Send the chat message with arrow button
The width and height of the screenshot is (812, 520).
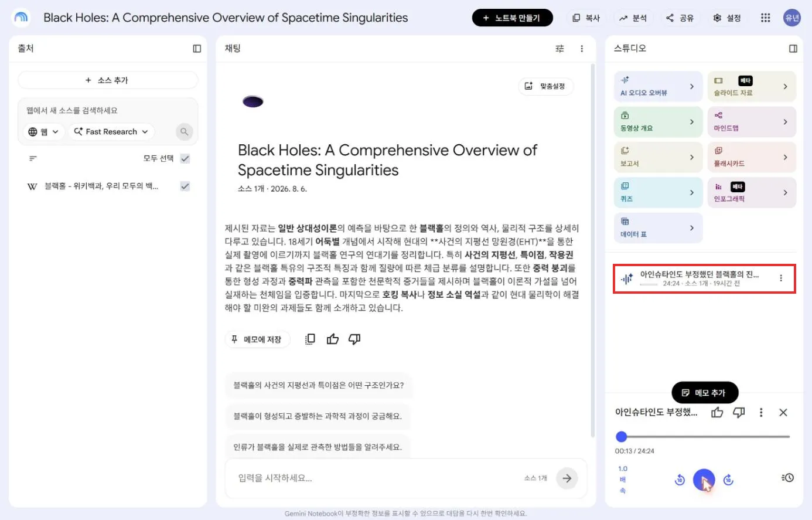click(567, 478)
